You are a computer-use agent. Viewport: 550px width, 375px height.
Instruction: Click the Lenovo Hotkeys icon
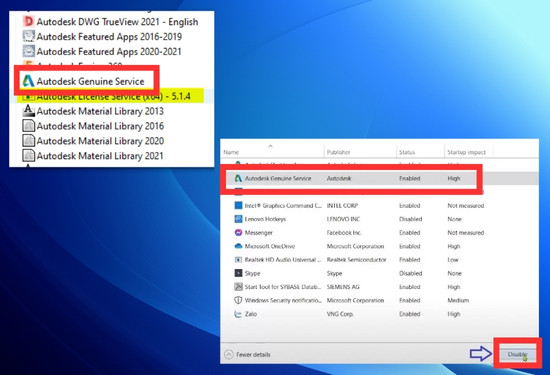238,219
